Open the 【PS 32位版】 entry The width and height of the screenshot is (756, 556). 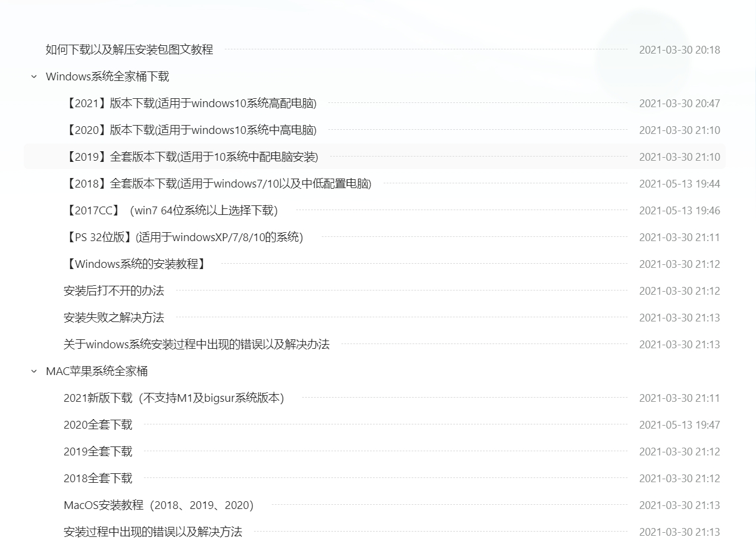183,238
